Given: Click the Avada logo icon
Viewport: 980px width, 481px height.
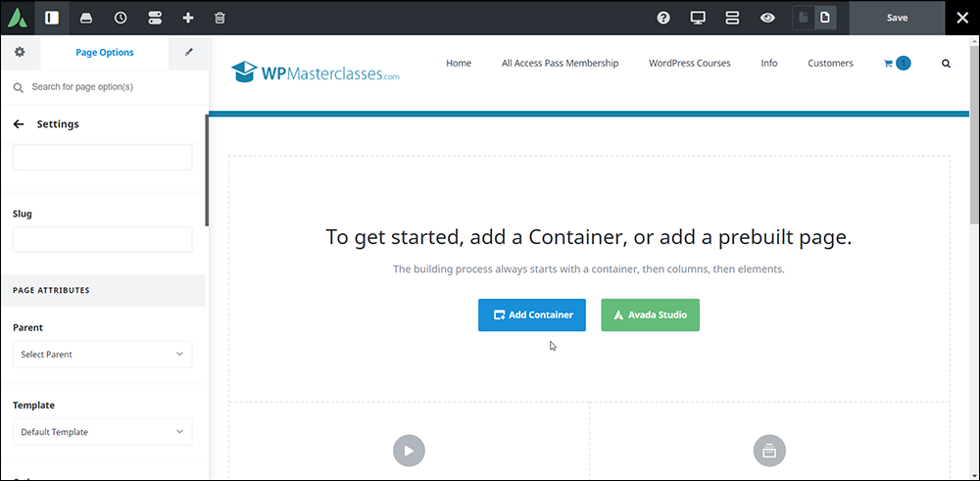Looking at the screenshot, I should (x=18, y=18).
